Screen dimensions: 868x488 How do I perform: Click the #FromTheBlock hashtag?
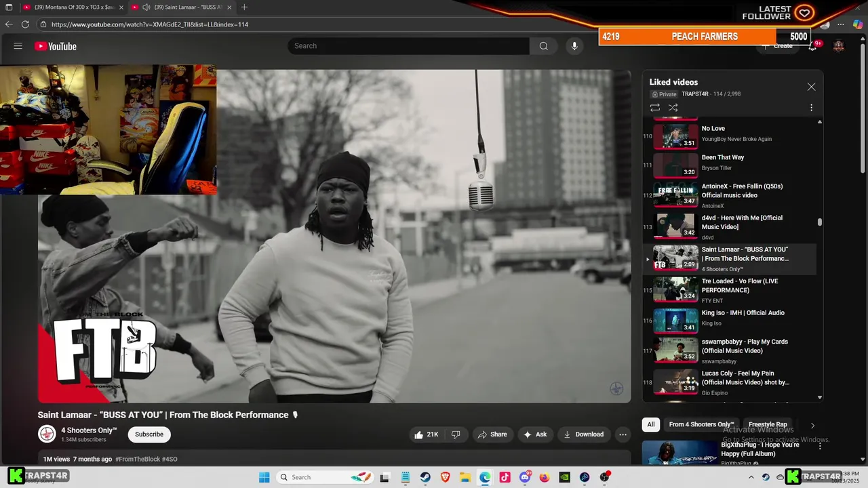[x=138, y=459]
